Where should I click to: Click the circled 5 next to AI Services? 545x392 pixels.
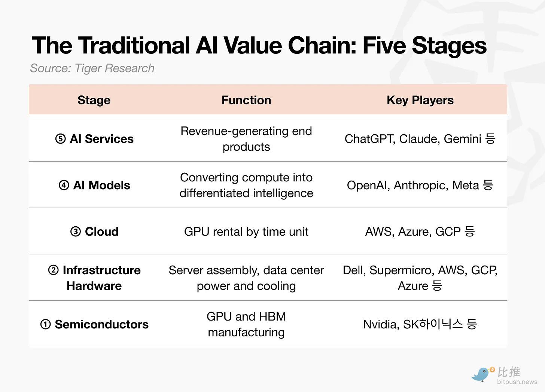[61, 139]
